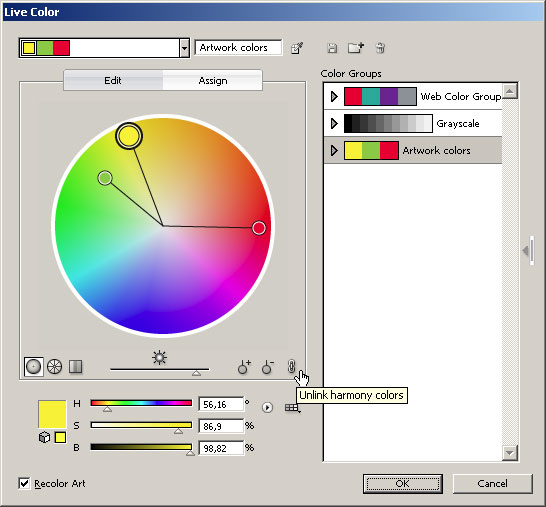Switch to the Edit tab
This screenshot has height=507, width=546.
[113, 81]
